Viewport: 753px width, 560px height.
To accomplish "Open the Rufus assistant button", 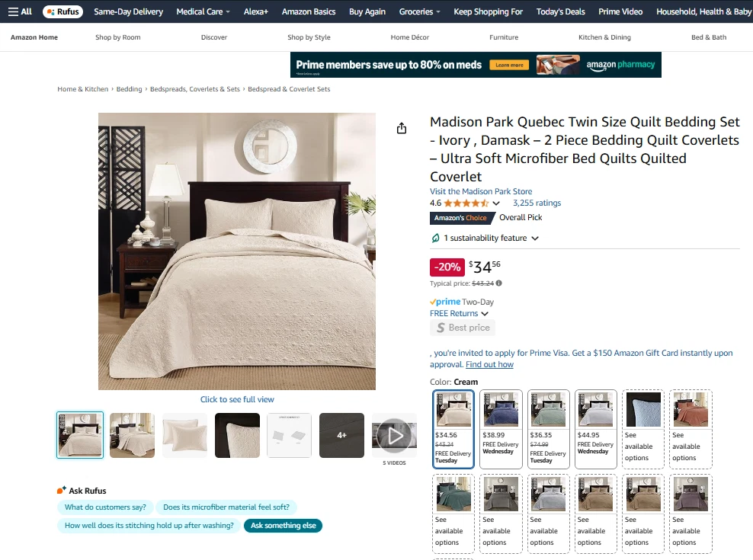I will (63, 11).
